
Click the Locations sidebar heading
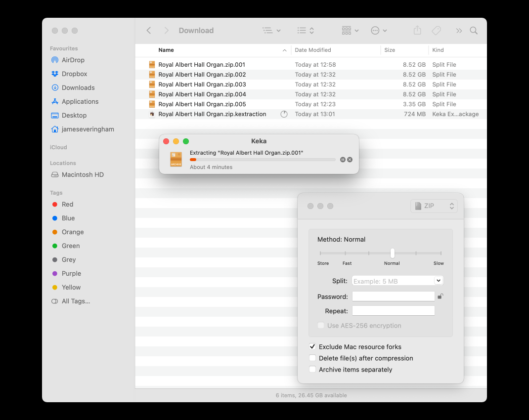point(63,163)
